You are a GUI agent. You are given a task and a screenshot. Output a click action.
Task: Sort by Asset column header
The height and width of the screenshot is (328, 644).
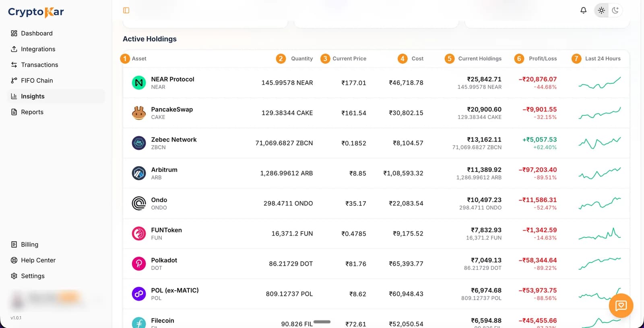[139, 59]
